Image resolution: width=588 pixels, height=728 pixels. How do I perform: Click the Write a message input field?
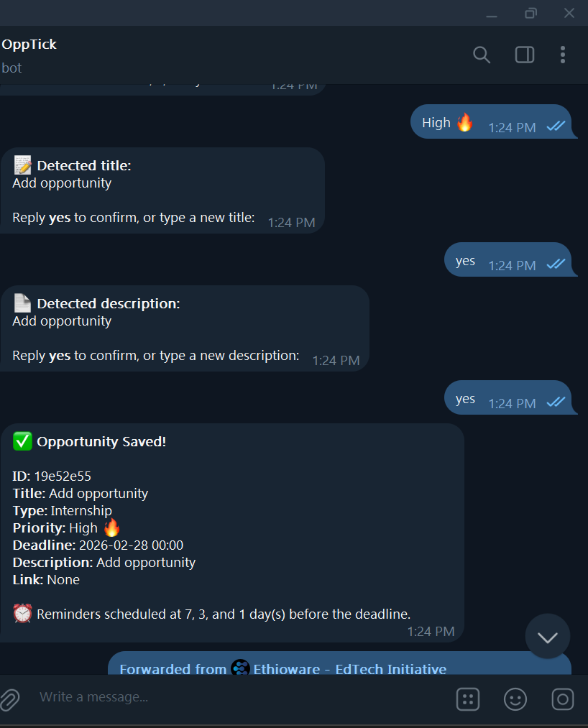coord(237,697)
